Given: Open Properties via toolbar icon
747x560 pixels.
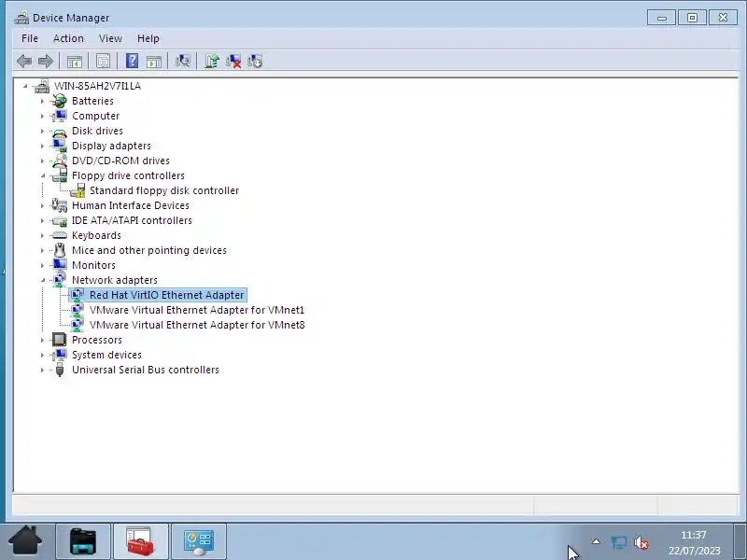Looking at the screenshot, I should click(x=103, y=61).
